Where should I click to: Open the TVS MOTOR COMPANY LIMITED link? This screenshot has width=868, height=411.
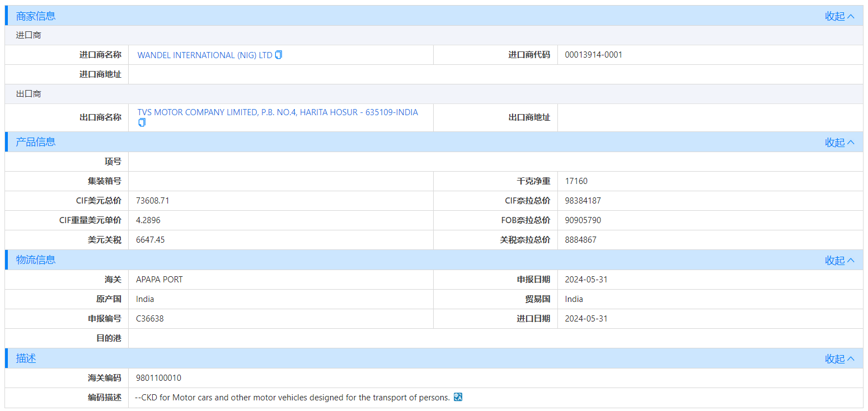[277, 112]
